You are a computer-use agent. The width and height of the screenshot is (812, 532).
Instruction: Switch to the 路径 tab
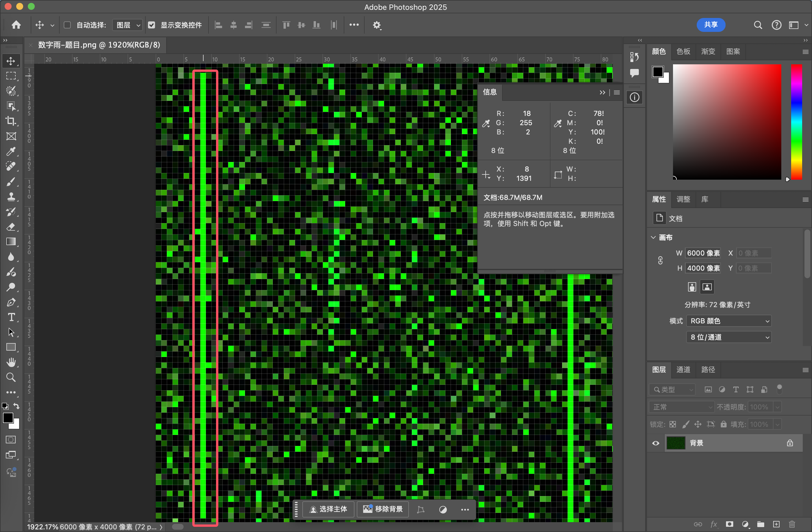point(708,370)
